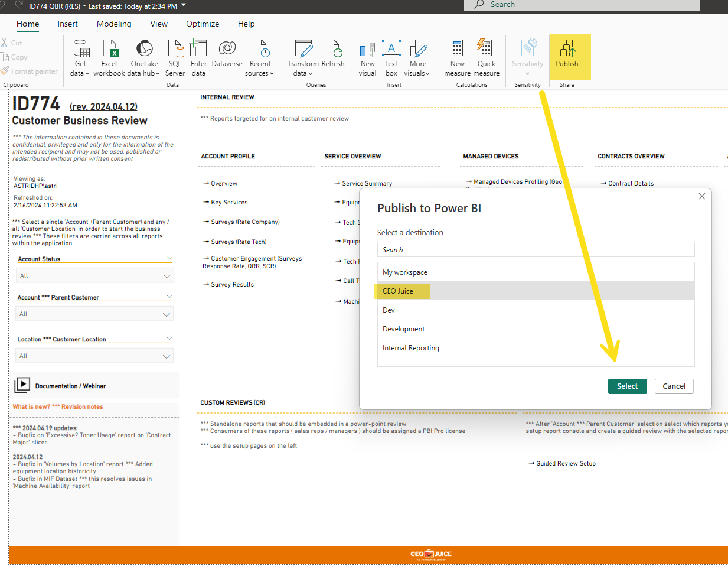The image size is (728, 566).
Task: Choose My workspace destination
Action: point(536,272)
